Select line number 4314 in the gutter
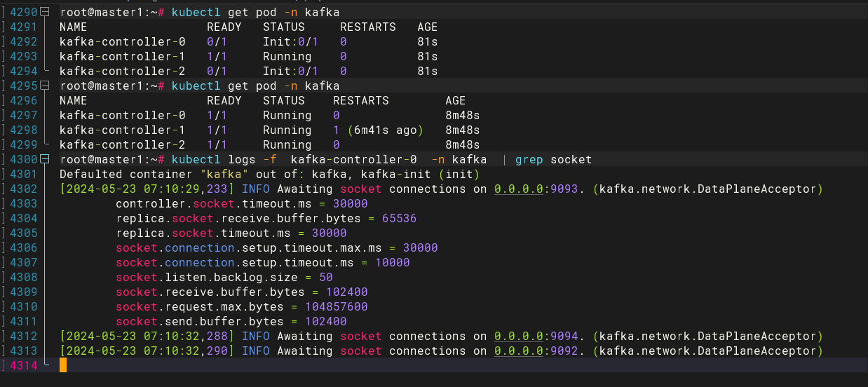 tap(23, 365)
